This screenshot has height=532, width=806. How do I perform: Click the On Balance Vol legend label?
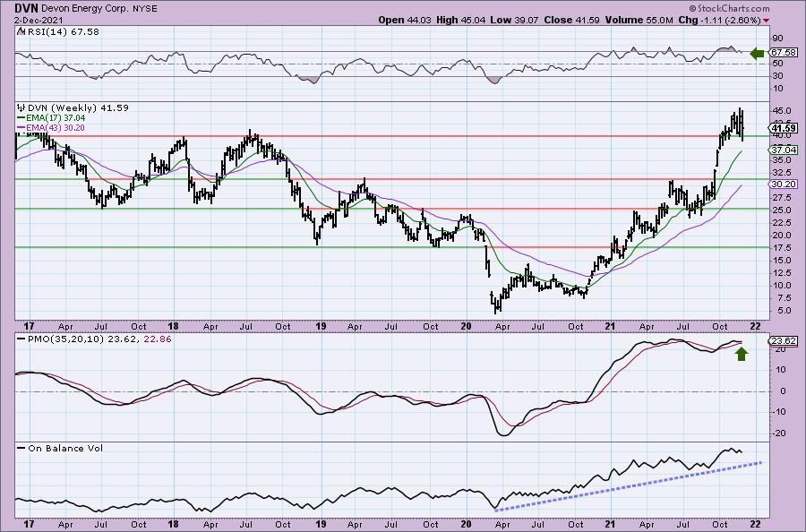(65, 448)
